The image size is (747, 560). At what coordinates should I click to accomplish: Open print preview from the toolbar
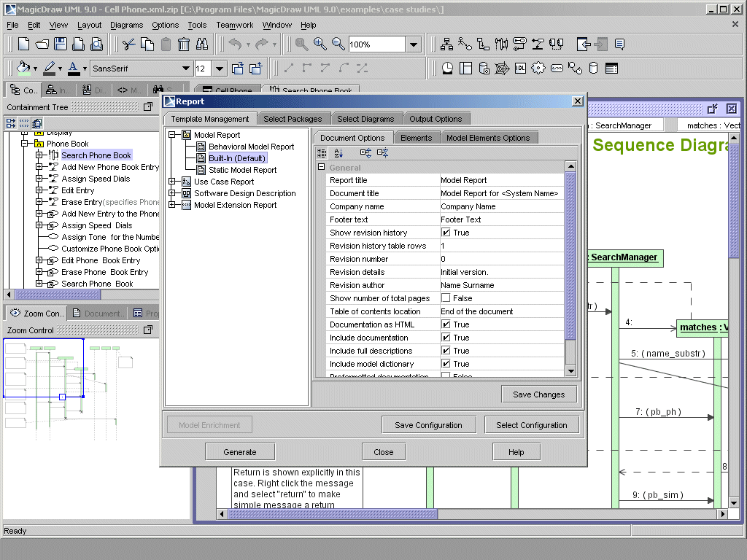point(97,44)
